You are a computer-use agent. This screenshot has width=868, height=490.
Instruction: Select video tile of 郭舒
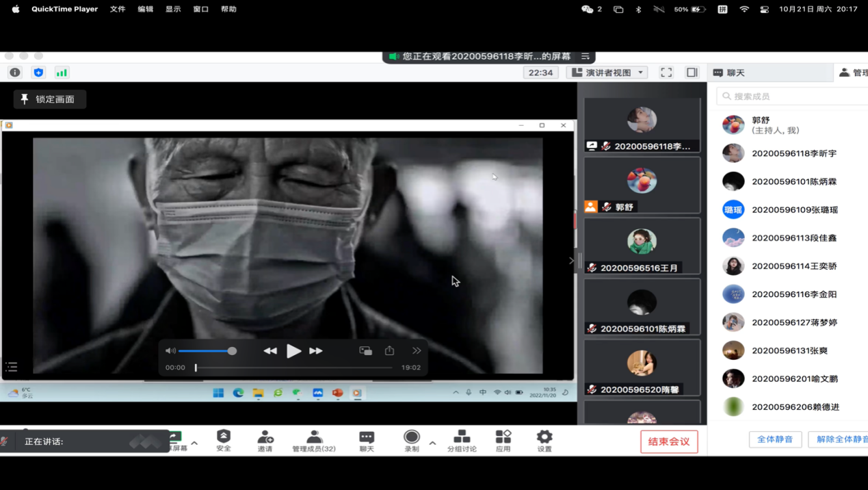[x=642, y=185]
